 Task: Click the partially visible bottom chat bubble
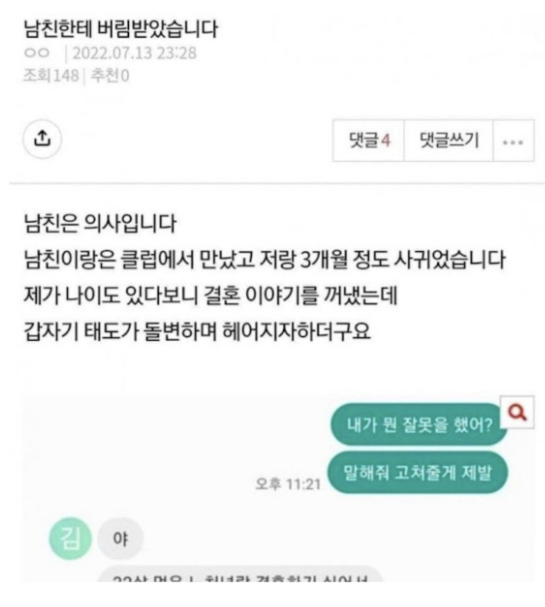(x=240, y=574)
